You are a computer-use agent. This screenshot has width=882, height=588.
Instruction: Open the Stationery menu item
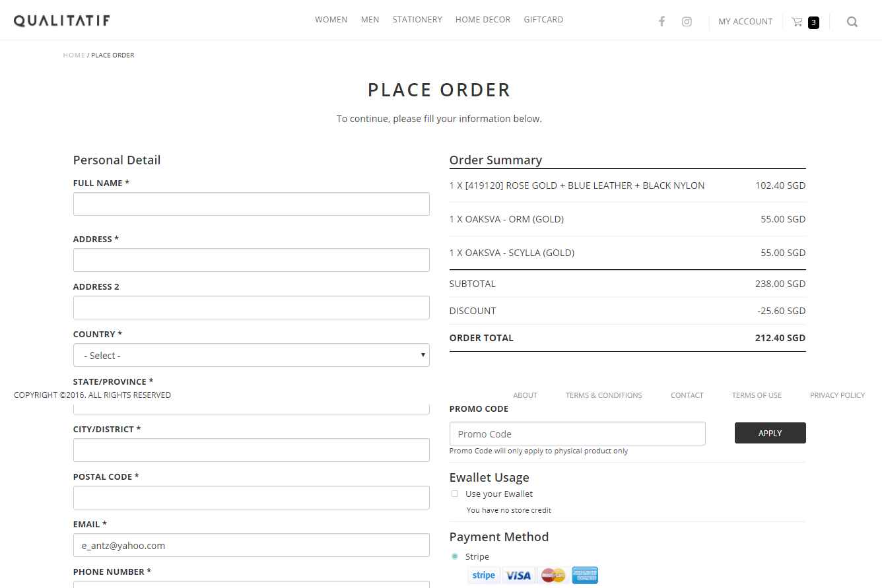pyautogui.click(x=417, y=20)
